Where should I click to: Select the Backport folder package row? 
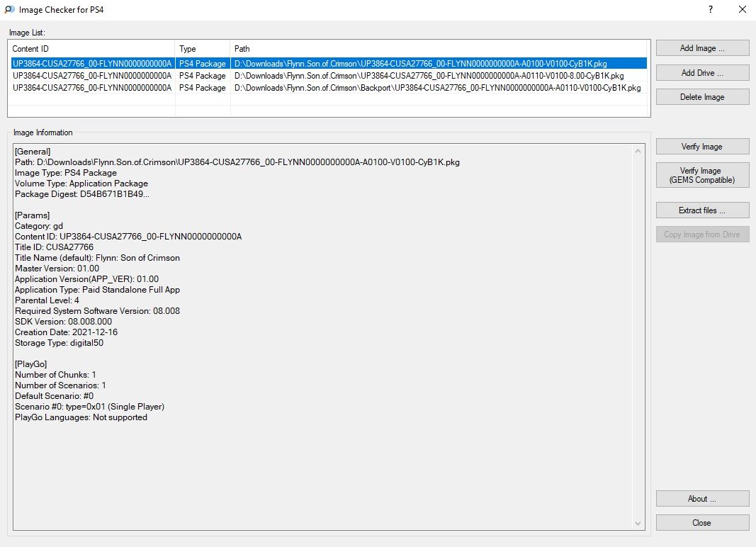click(x=329, y=88)
